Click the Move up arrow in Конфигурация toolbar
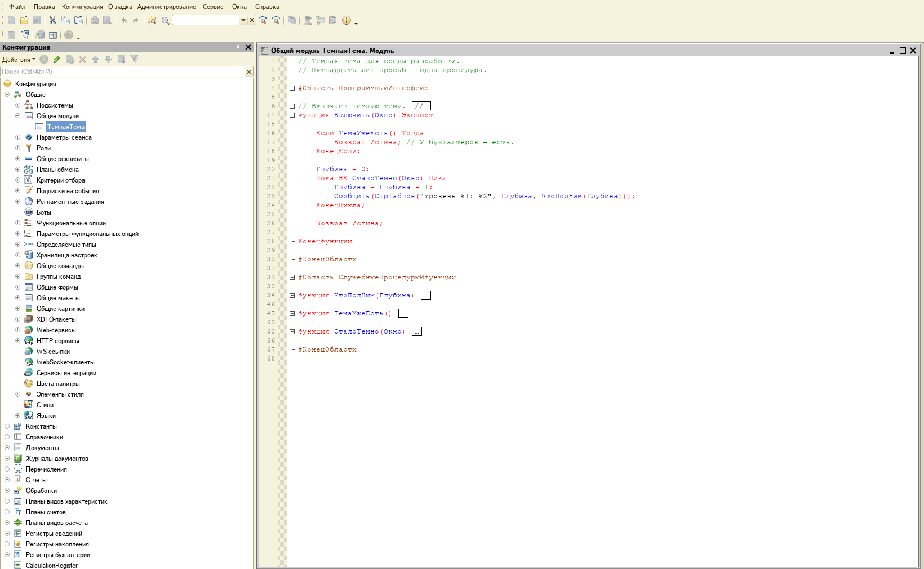 (x=95, y=59)
